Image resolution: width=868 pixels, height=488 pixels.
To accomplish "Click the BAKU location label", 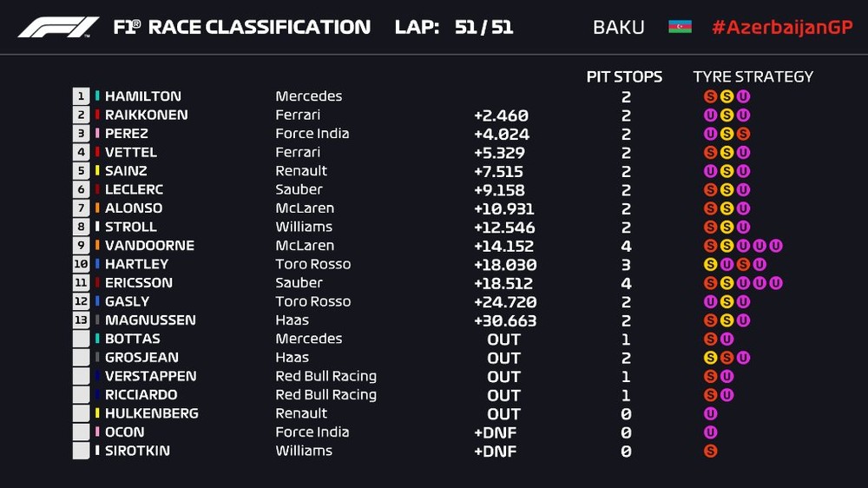I will tap(618, 27).
